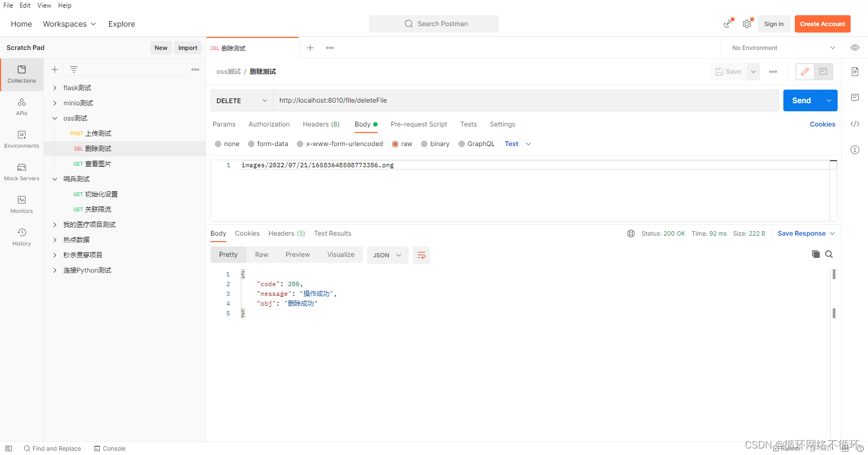The height and width of the screenshot is (455, 868).
Task: Click the Create Account button
Action: [x=822, y=24]
